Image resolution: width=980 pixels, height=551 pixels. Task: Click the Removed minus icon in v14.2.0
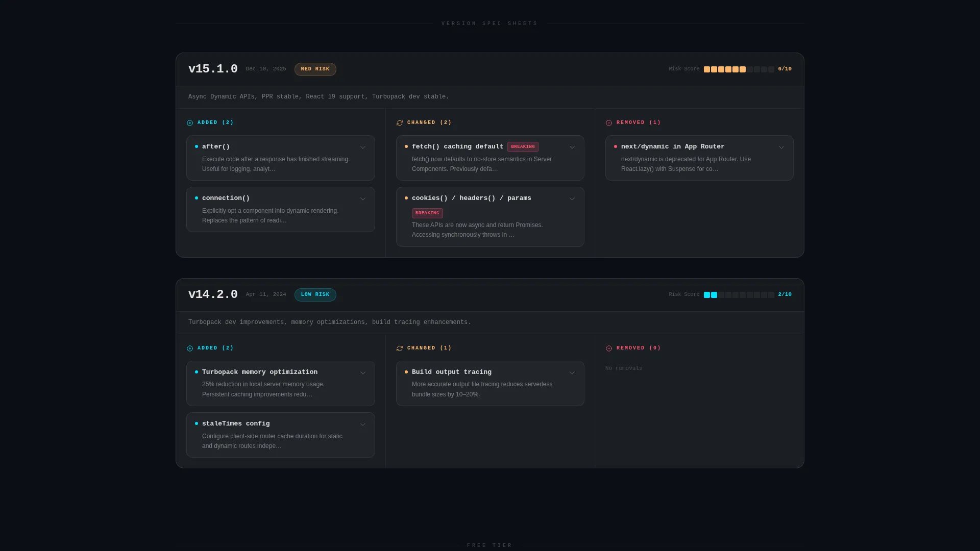coord(609,348)
